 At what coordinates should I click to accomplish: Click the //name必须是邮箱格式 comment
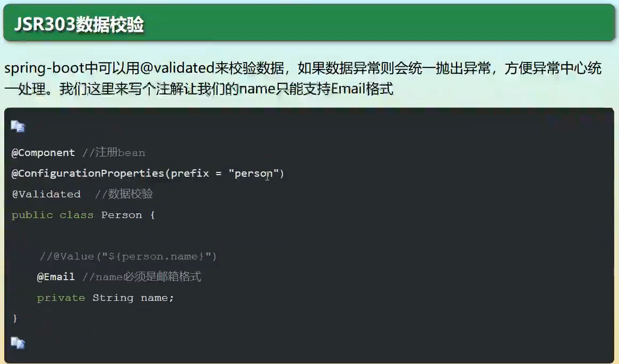coord(142,277)
